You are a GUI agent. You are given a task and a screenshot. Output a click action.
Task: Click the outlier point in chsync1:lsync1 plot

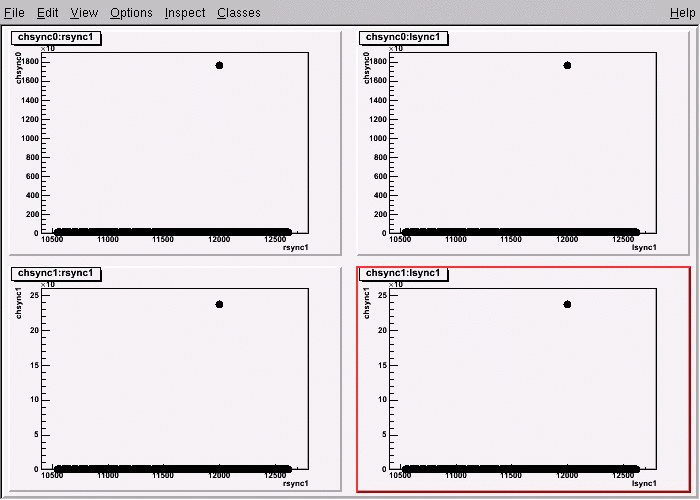click(567, 304)
